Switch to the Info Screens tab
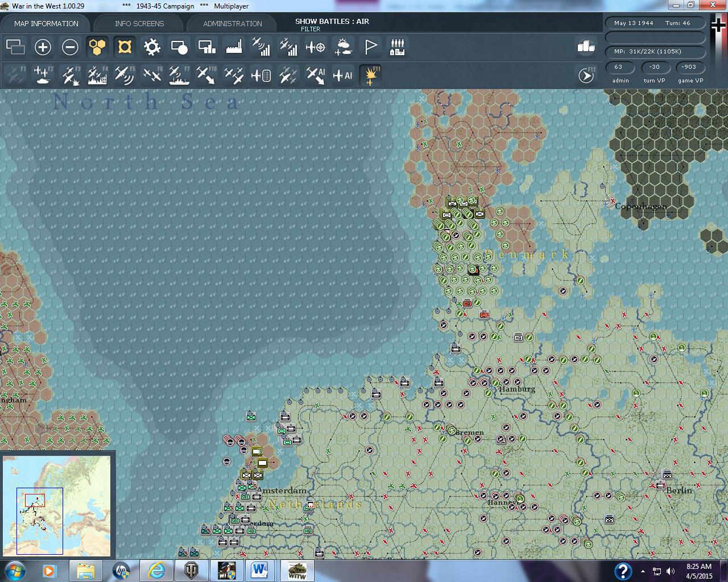The height and width of the screenshot is (582, 728). [x=139, y=23]
